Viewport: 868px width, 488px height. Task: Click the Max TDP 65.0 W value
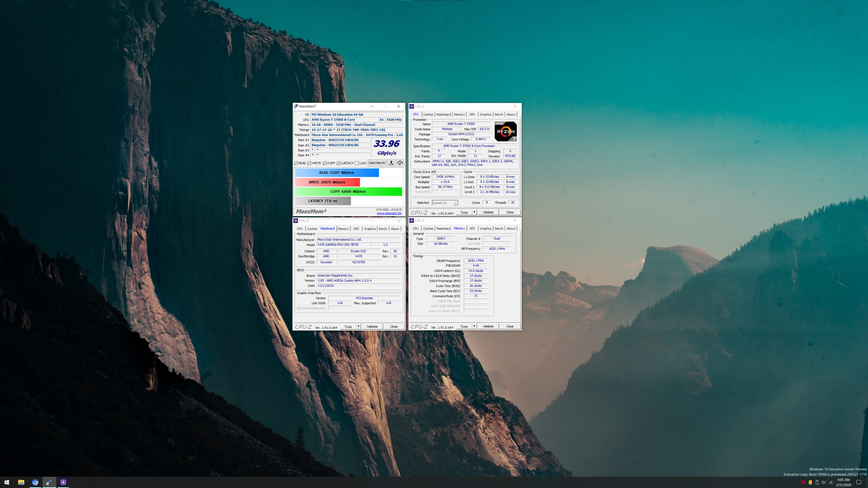pos(485,129)
